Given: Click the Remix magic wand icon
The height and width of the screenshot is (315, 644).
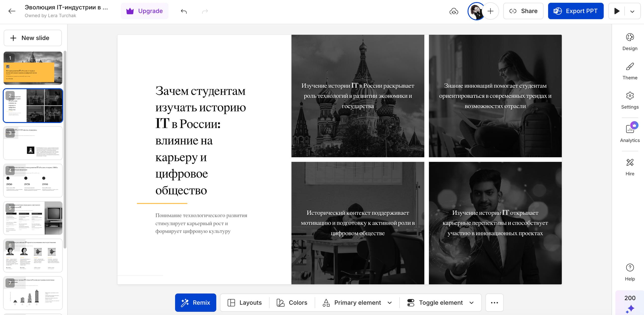Looking at the screenshot, I should pos(185,302).
